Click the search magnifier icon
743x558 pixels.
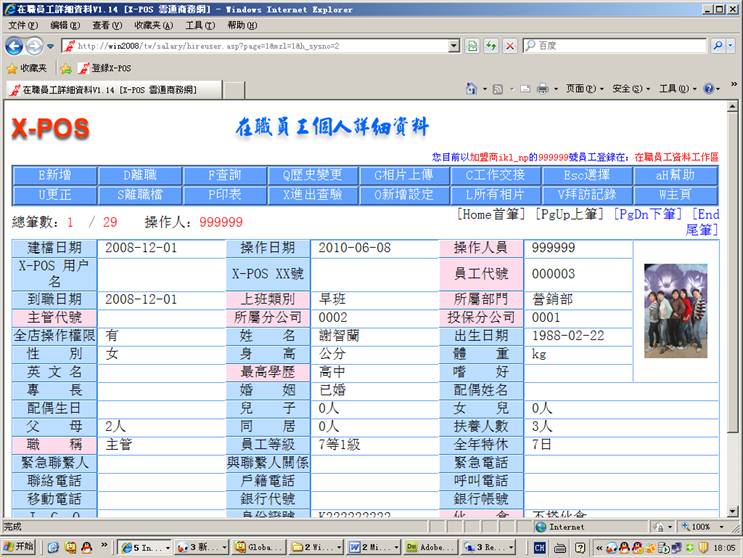(718, 46)
